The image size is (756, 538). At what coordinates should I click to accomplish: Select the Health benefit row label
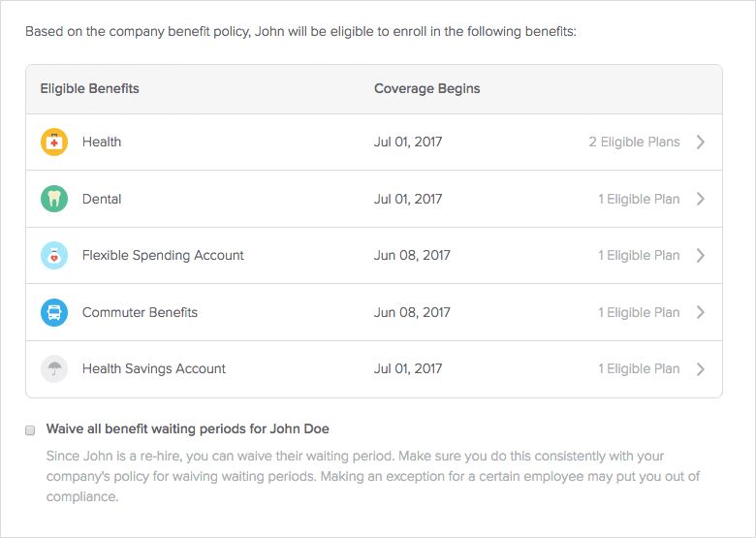(102, 142)
